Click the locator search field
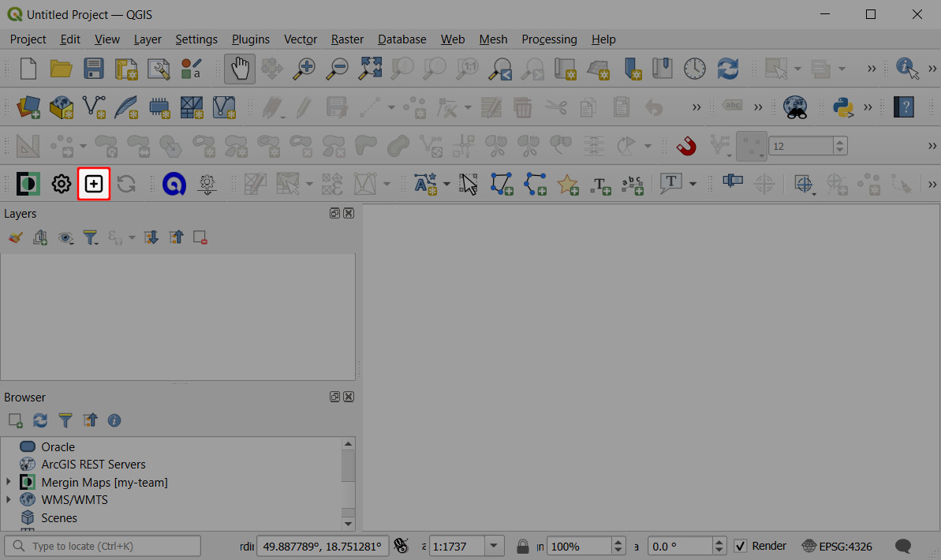The image size is (941, 560). 103,546
